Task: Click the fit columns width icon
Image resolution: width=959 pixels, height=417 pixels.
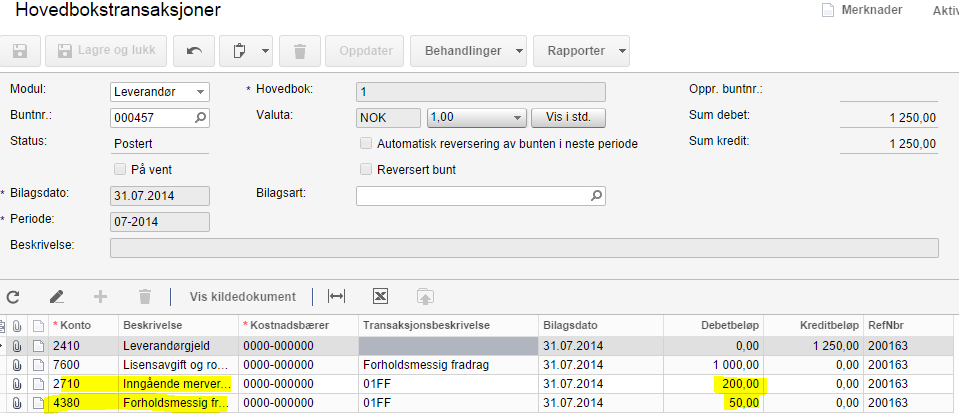Action: (x=337, y=296)
